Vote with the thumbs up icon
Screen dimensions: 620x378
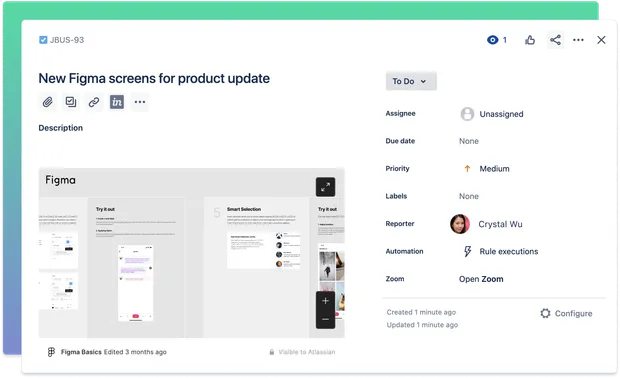530,40
